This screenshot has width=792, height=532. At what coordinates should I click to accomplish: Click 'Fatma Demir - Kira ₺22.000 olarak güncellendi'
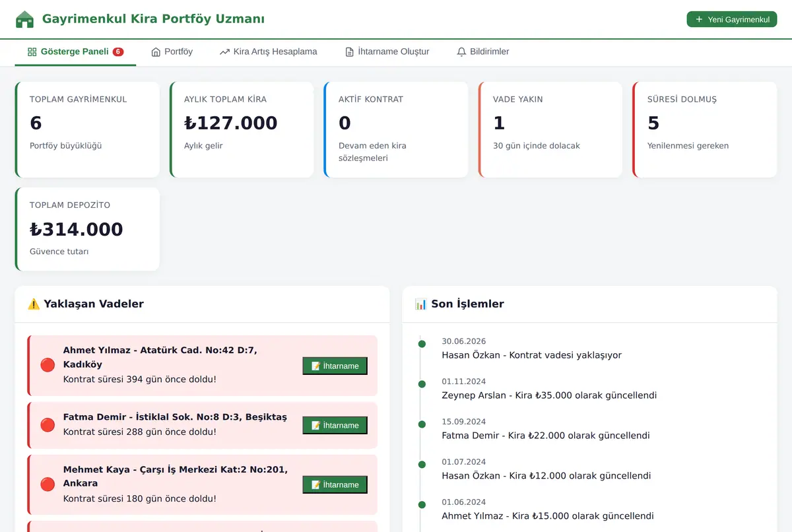(546, 436)
